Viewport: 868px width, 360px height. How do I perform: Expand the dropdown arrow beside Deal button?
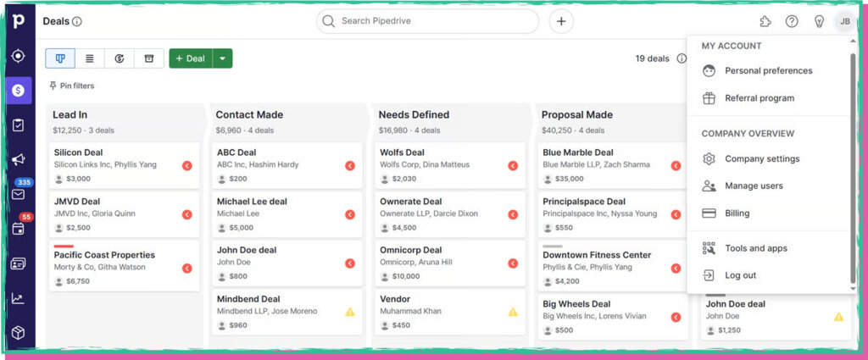223,58
